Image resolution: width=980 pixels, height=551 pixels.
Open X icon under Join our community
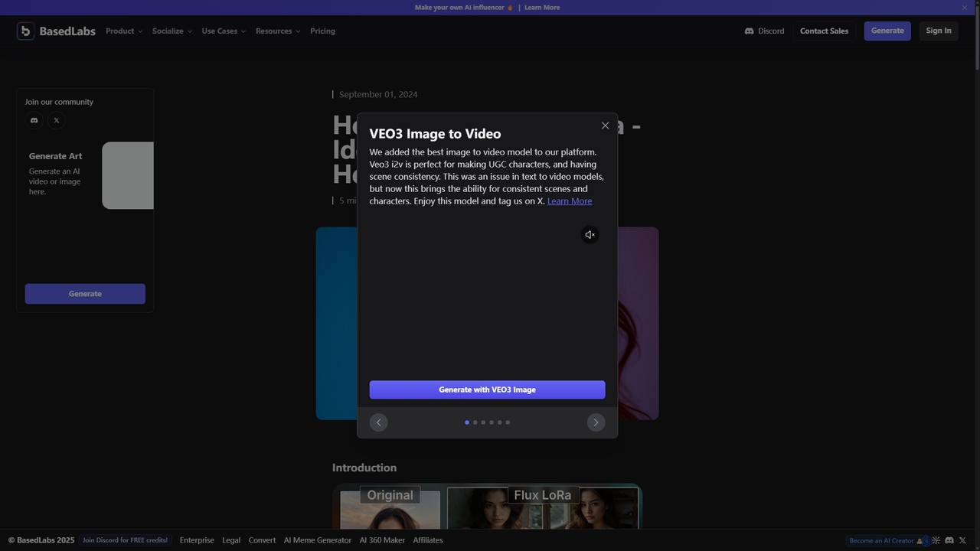(56, 120)
